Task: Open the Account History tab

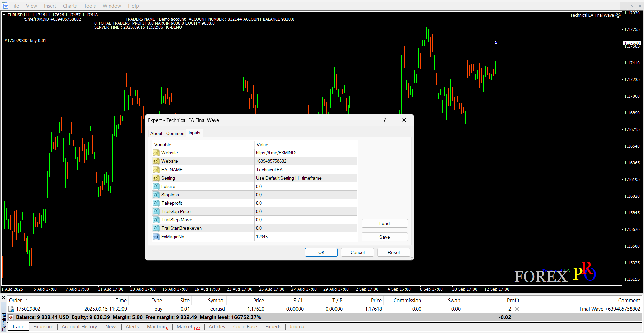Action: point(79,327)
